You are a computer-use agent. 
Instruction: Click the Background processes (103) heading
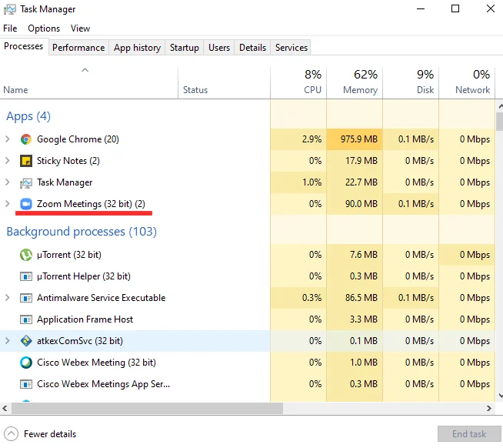pos(82,232)
